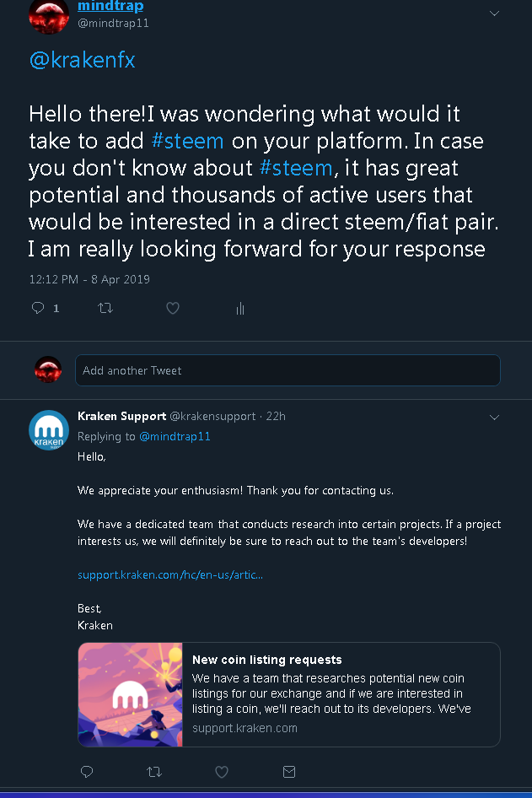
Task: Open the @mindtrap11 replying-to mention
Action: click(175, 437)
